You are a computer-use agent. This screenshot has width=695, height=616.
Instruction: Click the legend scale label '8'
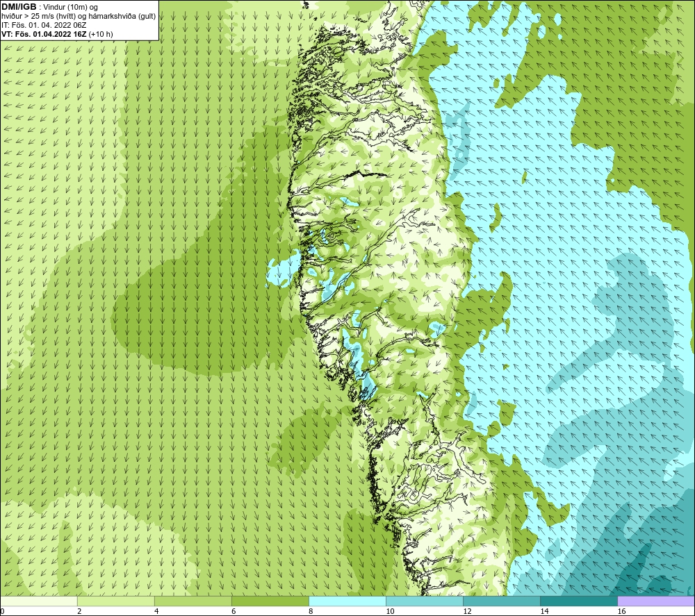pyautogui.click(x=311, y=612)
